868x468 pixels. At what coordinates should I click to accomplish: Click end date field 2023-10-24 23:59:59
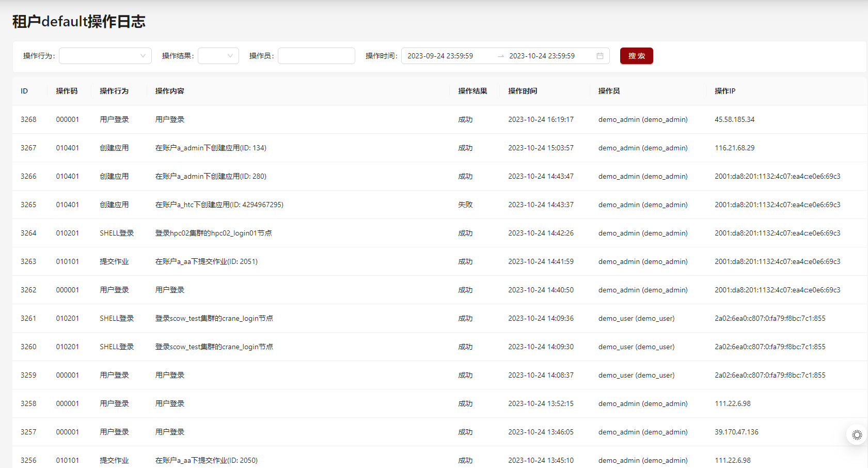[x=542, y=56]
